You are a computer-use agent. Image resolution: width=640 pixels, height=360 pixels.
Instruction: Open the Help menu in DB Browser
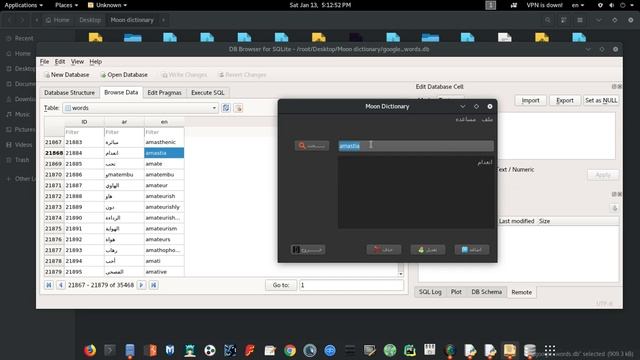click(96, 62)
